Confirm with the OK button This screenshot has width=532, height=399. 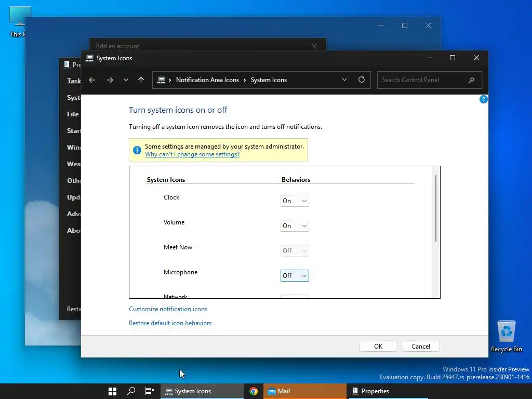[378, 347]
